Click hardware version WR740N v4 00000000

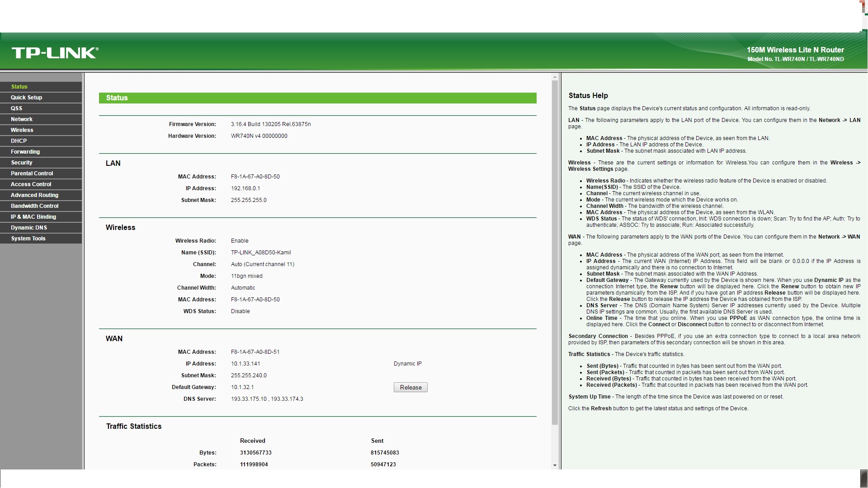point(259,136)
